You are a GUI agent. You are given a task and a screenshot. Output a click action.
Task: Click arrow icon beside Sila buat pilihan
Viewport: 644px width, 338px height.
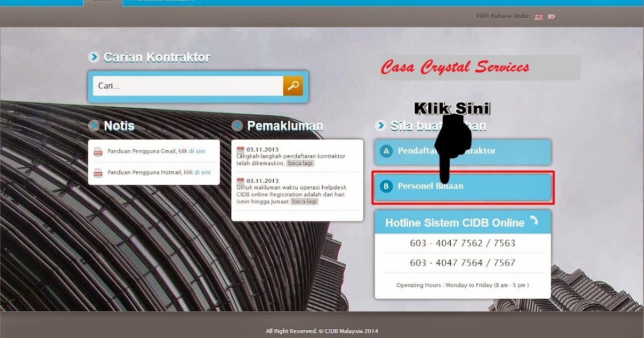click(x=380, y=126)
